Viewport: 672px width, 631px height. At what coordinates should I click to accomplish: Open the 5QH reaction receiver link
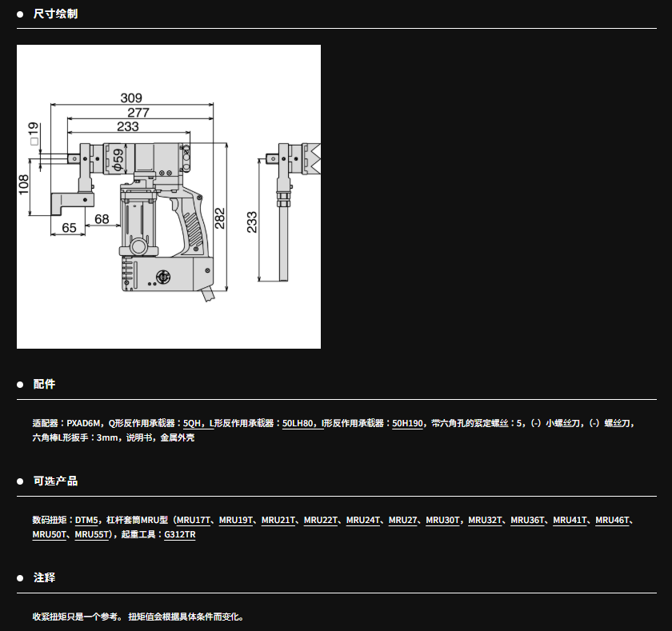[192, 423]
